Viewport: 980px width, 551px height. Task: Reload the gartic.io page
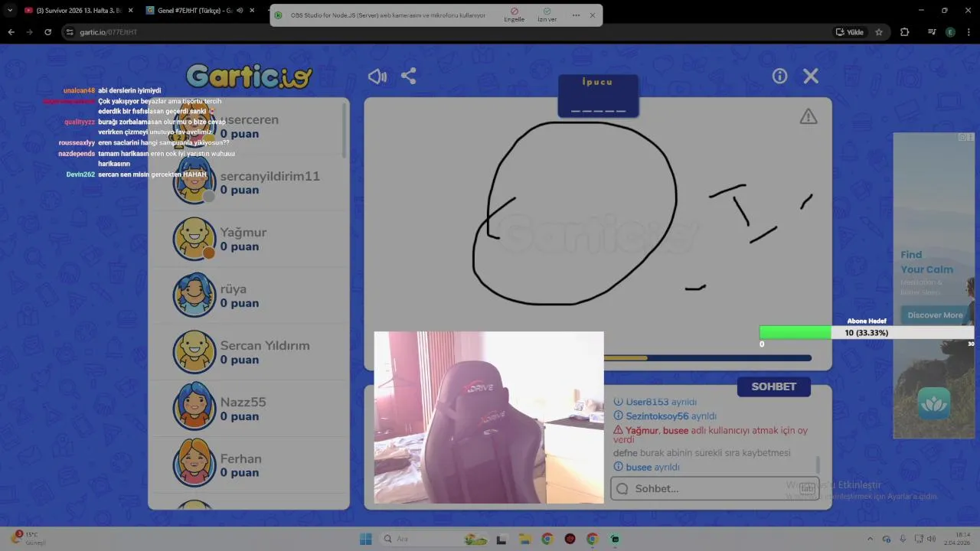point(47,32)
